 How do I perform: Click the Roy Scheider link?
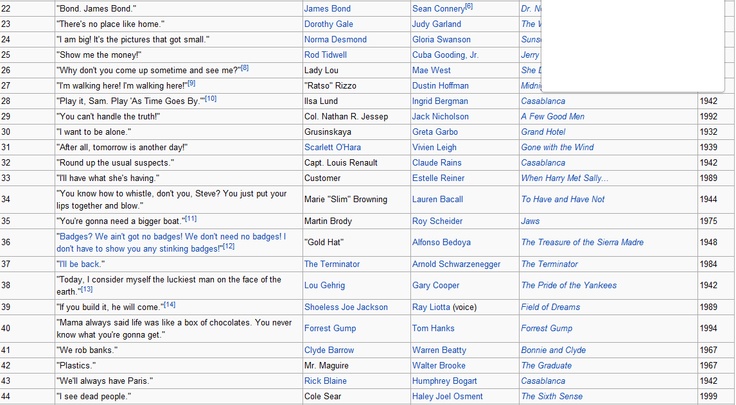(437, 222)
